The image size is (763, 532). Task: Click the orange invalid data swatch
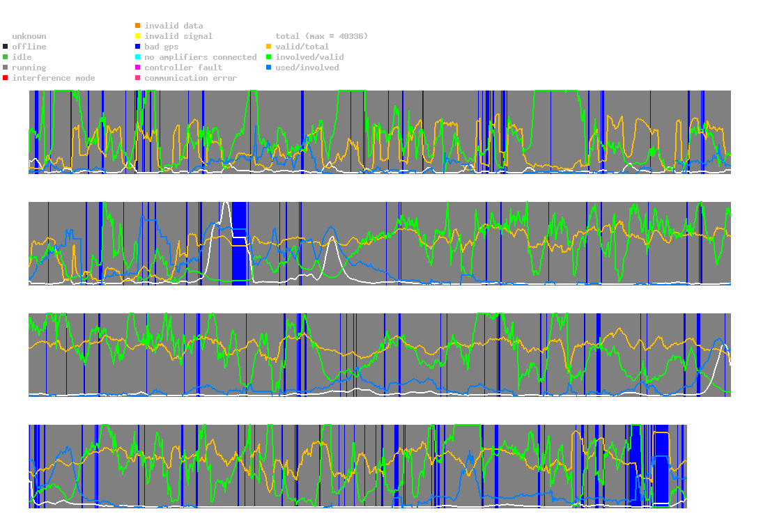[138, 25]
